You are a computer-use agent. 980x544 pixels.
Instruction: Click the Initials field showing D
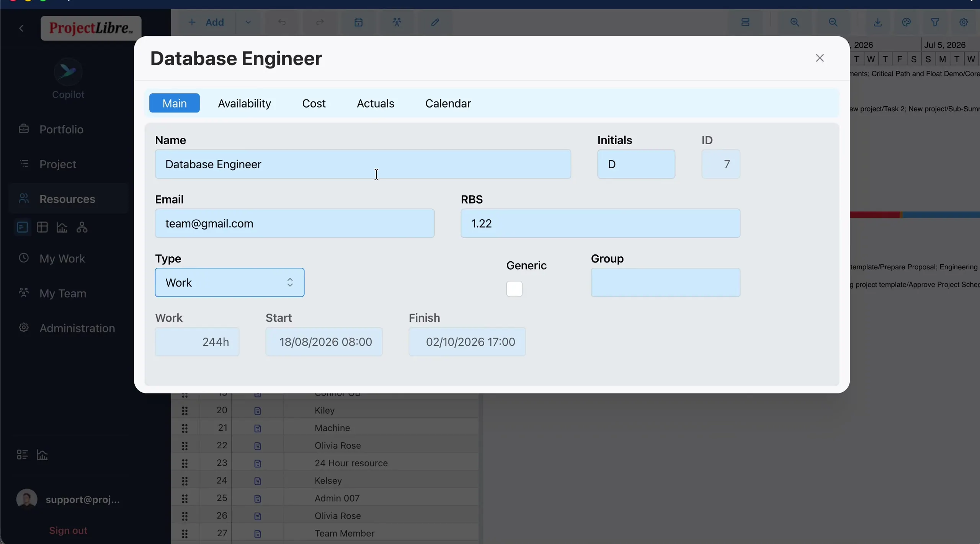coord(636,164)
